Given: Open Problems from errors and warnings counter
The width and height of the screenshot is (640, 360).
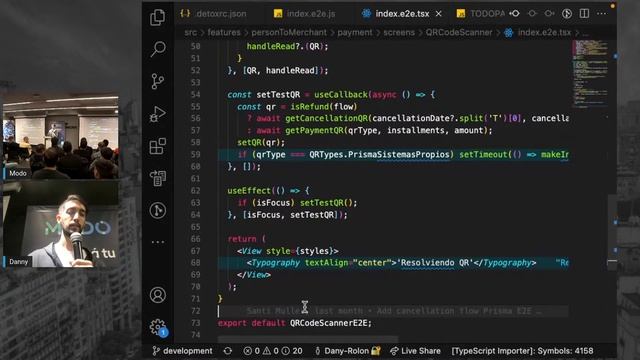Looking at the screenshot, I should (x=273, y=351).
